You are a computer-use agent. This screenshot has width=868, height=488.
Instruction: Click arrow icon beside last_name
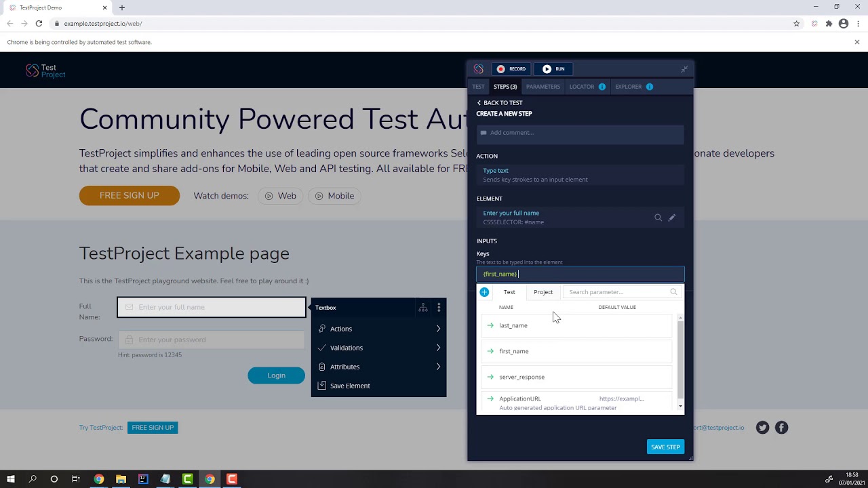pos(490,325)
